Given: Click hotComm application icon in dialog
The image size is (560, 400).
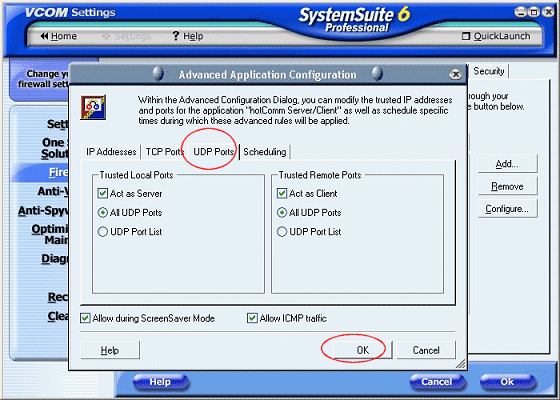Looking at the screenshot, I should click(93, 107).
